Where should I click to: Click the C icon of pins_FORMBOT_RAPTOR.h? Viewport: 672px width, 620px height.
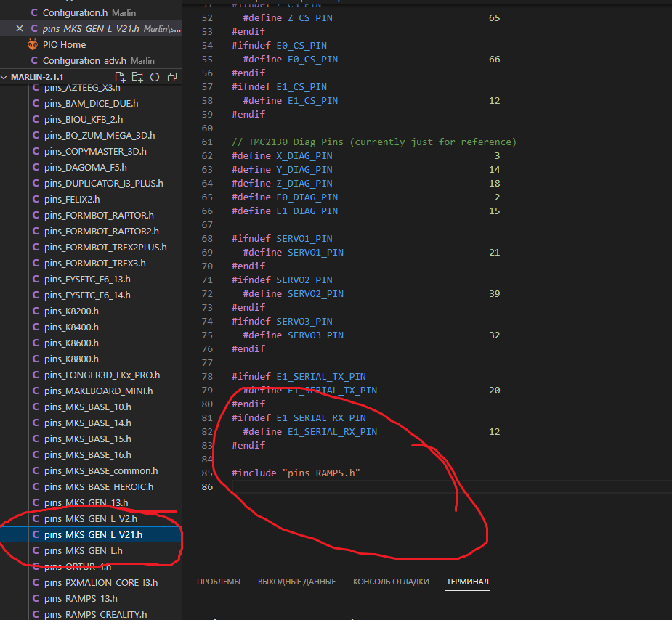point(36,215)
